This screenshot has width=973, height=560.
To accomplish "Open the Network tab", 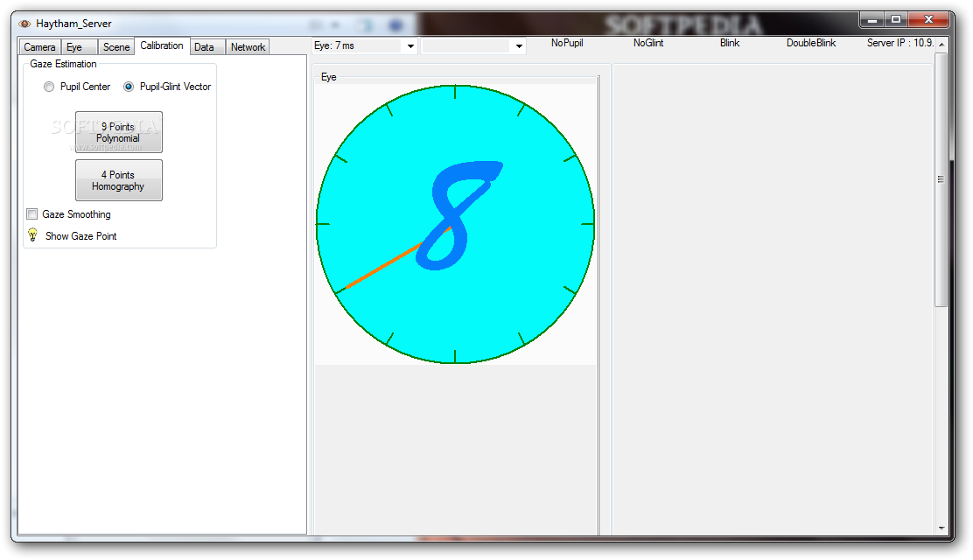I will [248, 47].
